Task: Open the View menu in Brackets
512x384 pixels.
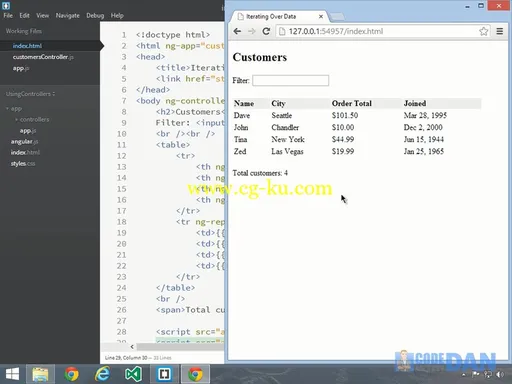Action: pyautogui.click(x=42, y=15)
